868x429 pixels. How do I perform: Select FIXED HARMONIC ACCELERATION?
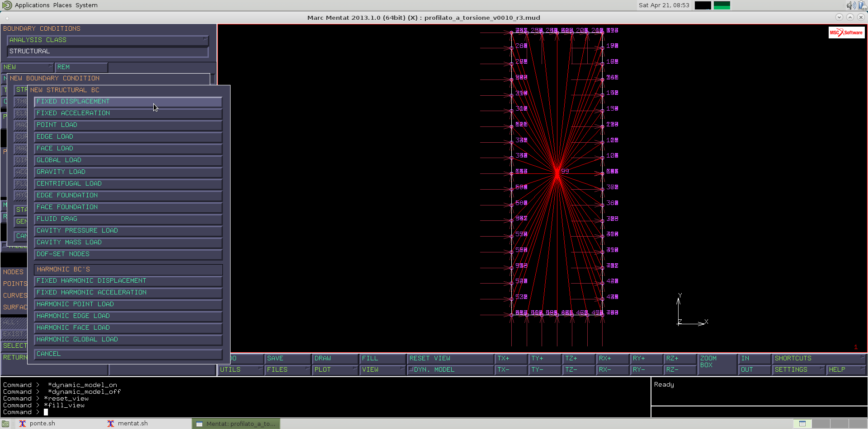coord(128,293)
